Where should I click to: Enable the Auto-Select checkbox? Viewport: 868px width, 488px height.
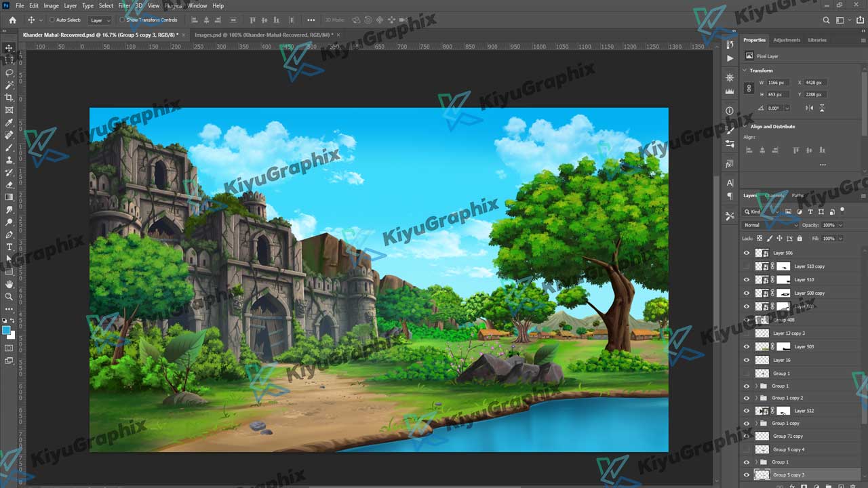point(52,20)
